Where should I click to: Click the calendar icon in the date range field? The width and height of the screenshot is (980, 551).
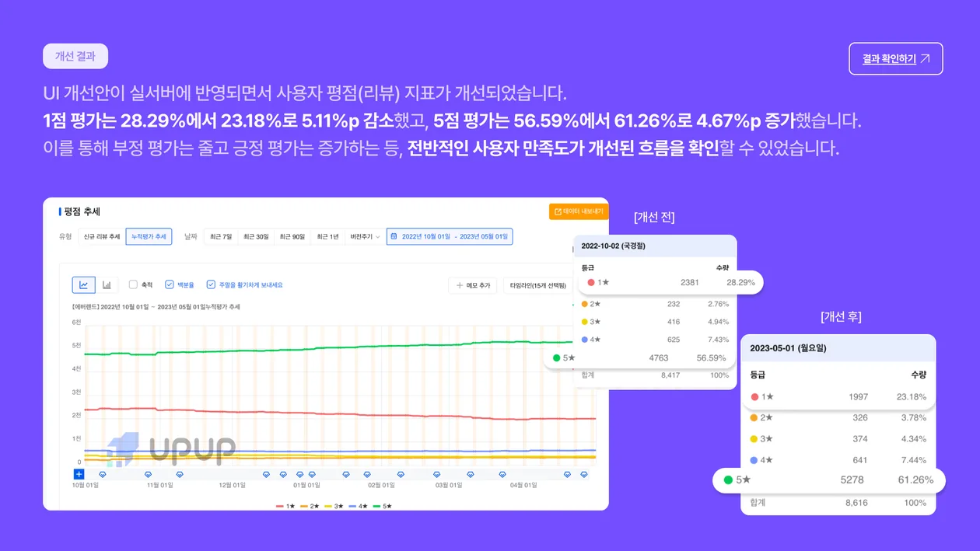pyautogui.click(x=394, y=236)
